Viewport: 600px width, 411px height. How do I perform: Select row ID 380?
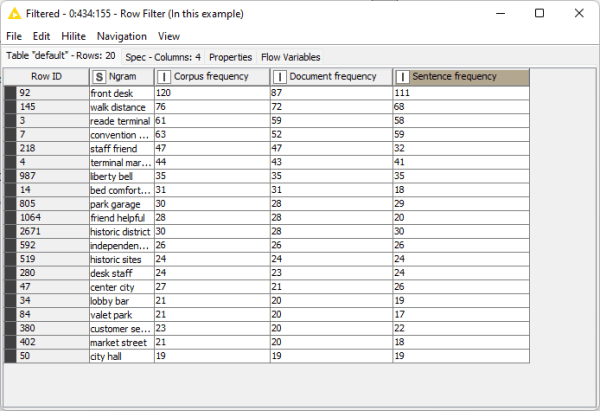tap(52, 328)
